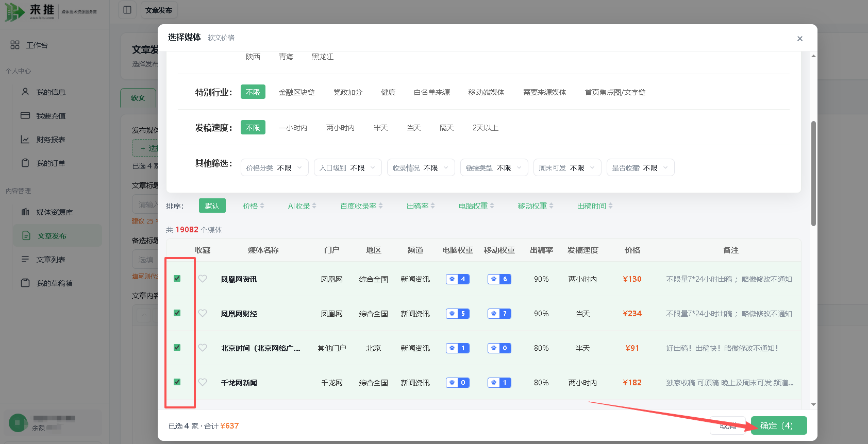Click the 北京时间（北京网络广... media name
This screenshot has height=444, width=868.
pyautogui.click(x=260, y=348)
